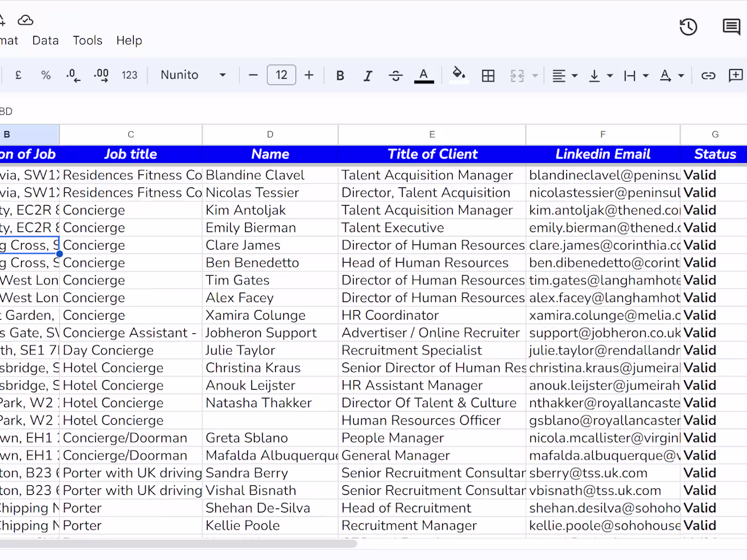This screenshot has width=747, height=560.
Task: Insert a link with chain icon
Action: (708, 75)
